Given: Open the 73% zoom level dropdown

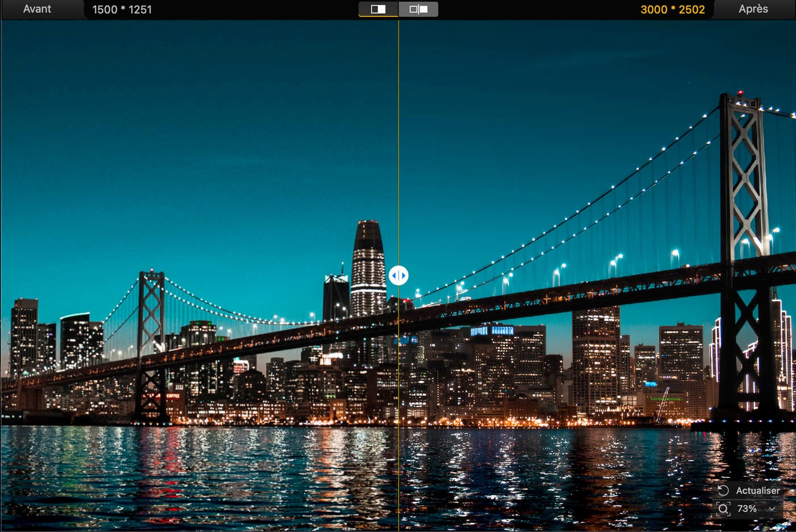Looking at the screenshot, I should pos(747,509).
